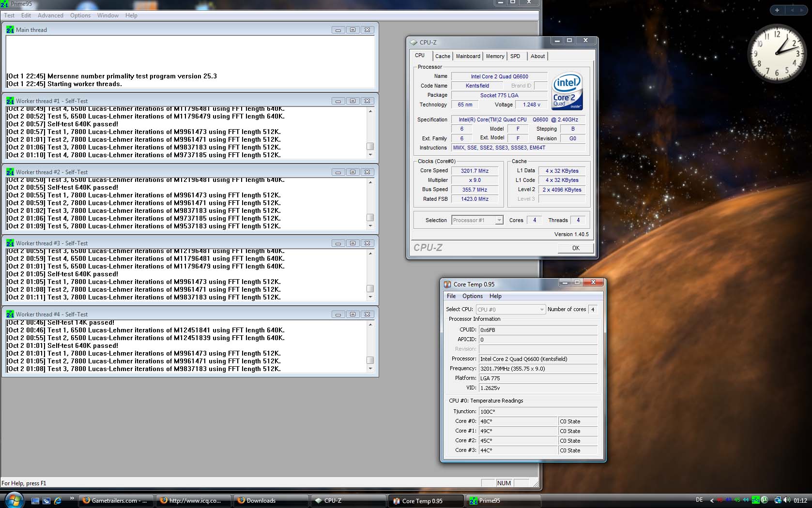
Task: Click the Core #0 red temperature tray icon
Action: [x=720, y=500]
